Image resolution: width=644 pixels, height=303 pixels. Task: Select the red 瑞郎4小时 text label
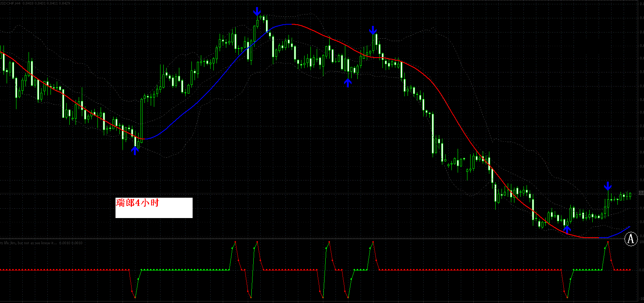(137, 203)
